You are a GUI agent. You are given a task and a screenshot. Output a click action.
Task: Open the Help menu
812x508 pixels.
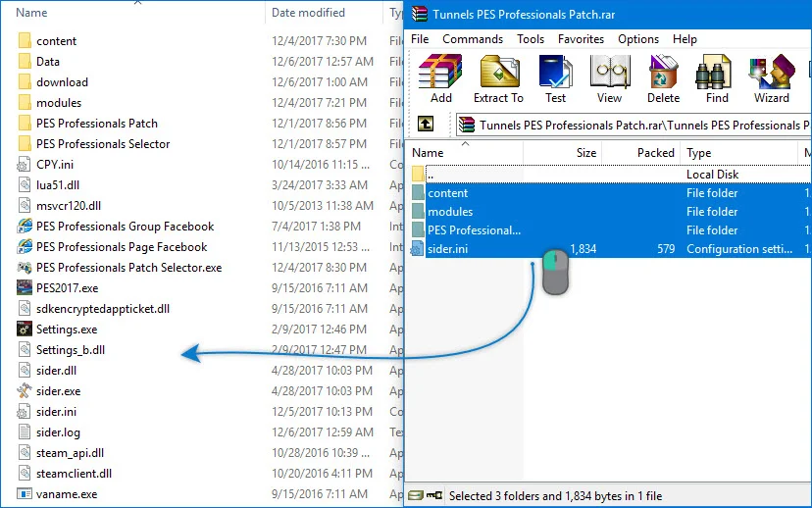click(x=685, y=39)
